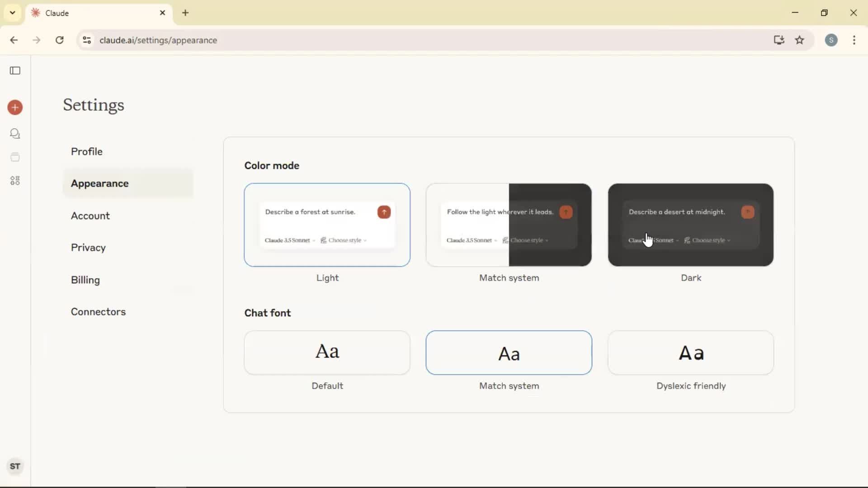Select Dark color mode
The height and width of the screenshot is (488, 868).
point(690,225)
